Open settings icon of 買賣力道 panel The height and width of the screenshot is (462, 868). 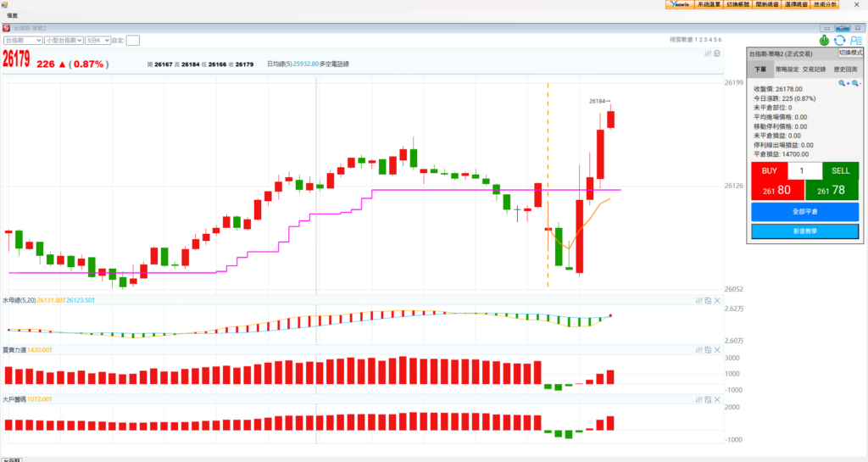click(698, 349)
